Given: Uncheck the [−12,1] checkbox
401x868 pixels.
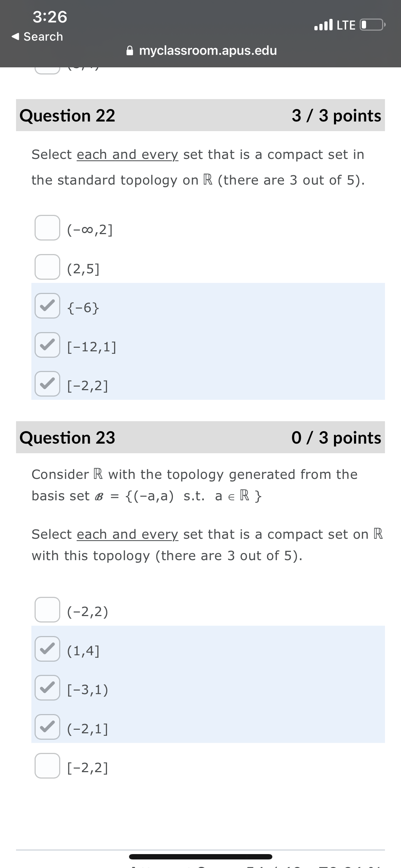Looking at the screenshot, I should pyautogui.click(x=47, y=345).
